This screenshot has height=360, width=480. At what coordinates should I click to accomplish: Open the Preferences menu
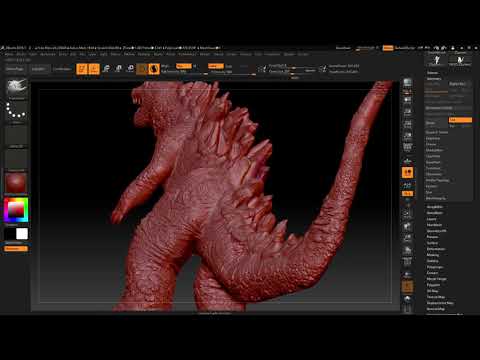[187, 54]
